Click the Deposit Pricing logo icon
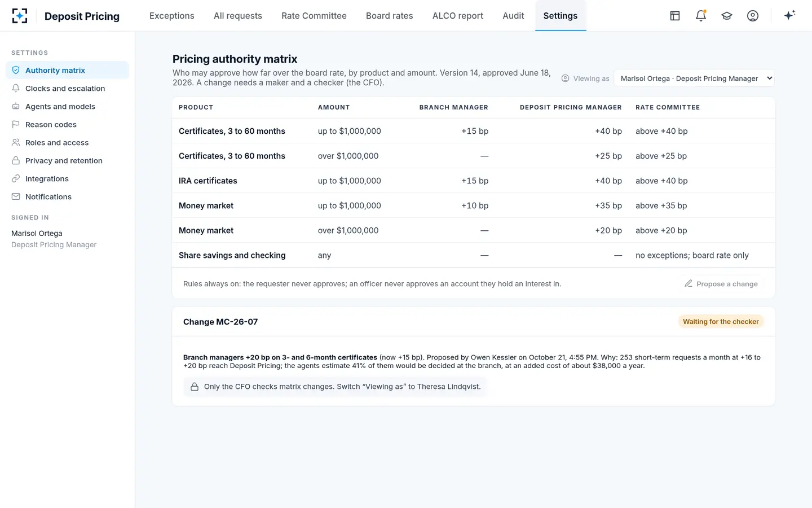The height and width of the screenshot is (508, 812). point(20,16)
